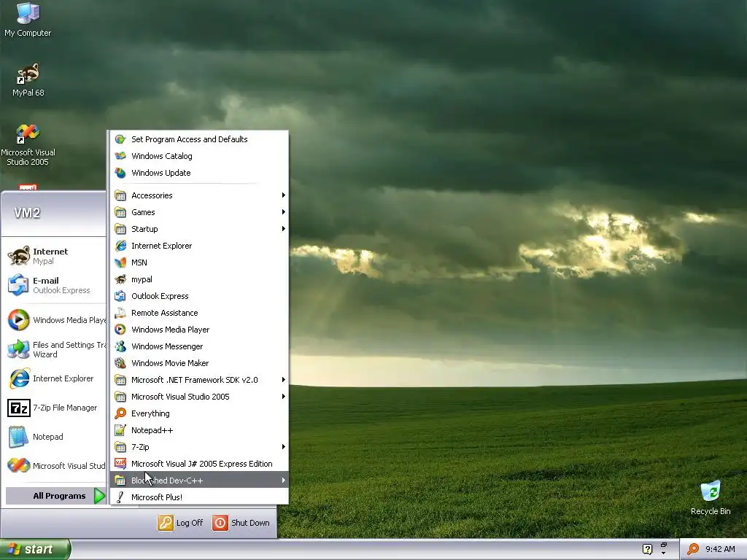Click the Shut Down button
Screen dimensions: 747x560
click(241, 523)
